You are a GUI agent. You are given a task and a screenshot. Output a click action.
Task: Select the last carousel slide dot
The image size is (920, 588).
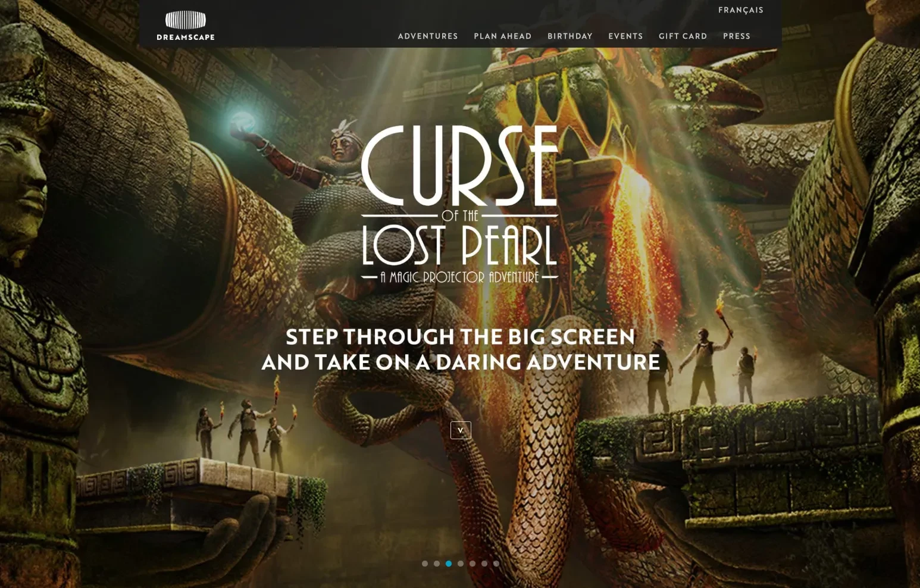(x=496, y=564)
